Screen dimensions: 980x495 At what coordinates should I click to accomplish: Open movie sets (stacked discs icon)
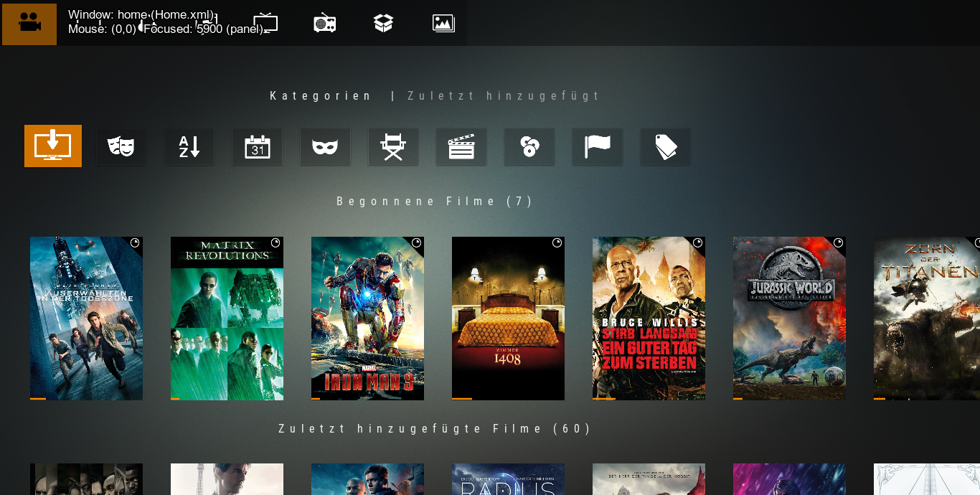tap(529, 146)
